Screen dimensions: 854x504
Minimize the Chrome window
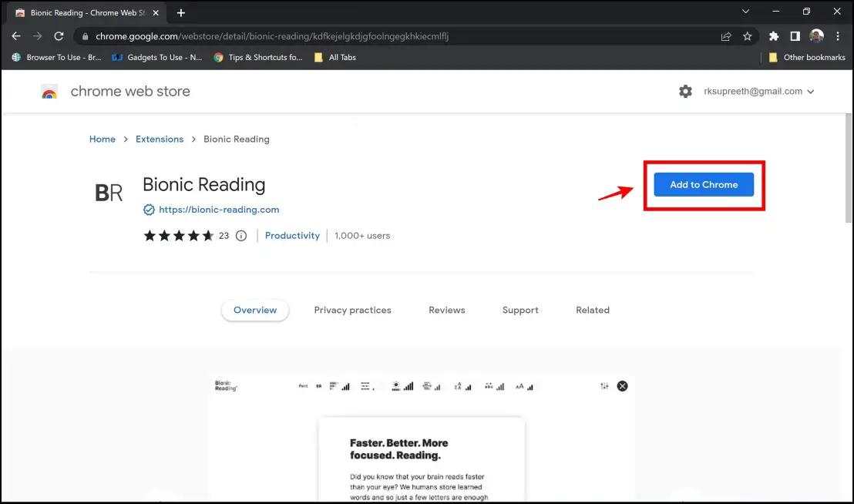(x=776, y=12)
